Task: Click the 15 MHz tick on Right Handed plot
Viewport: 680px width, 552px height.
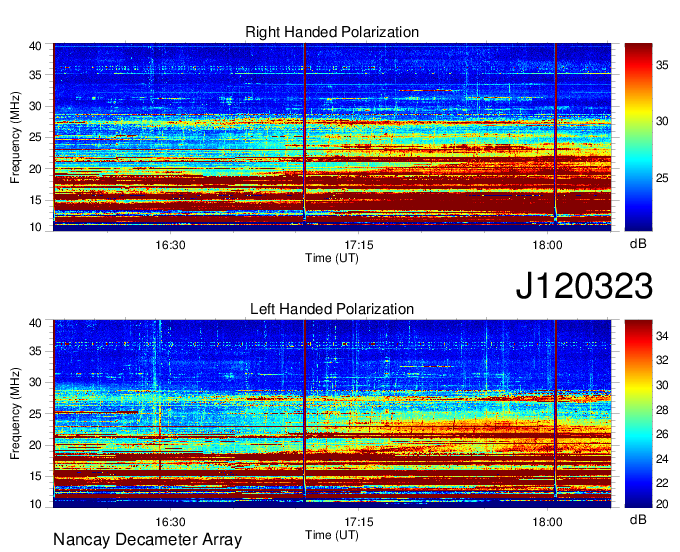Action: pyautogui.click(x=35, y=200)
